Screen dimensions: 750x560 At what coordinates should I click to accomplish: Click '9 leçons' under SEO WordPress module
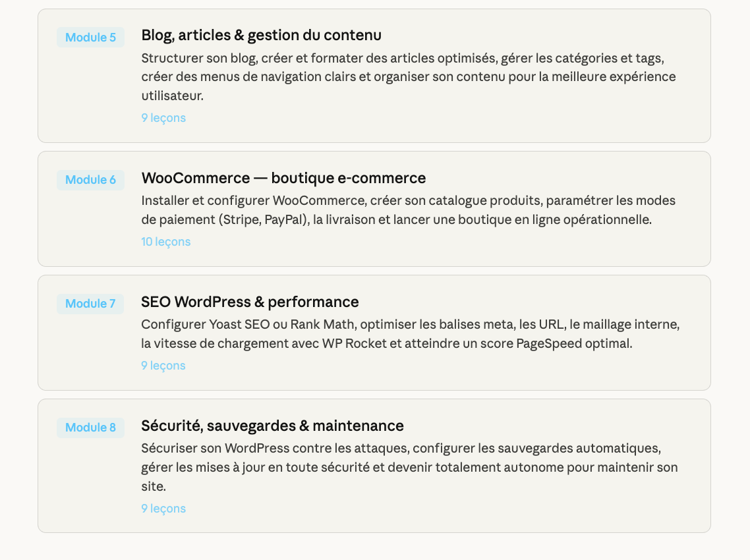(163, 366)
